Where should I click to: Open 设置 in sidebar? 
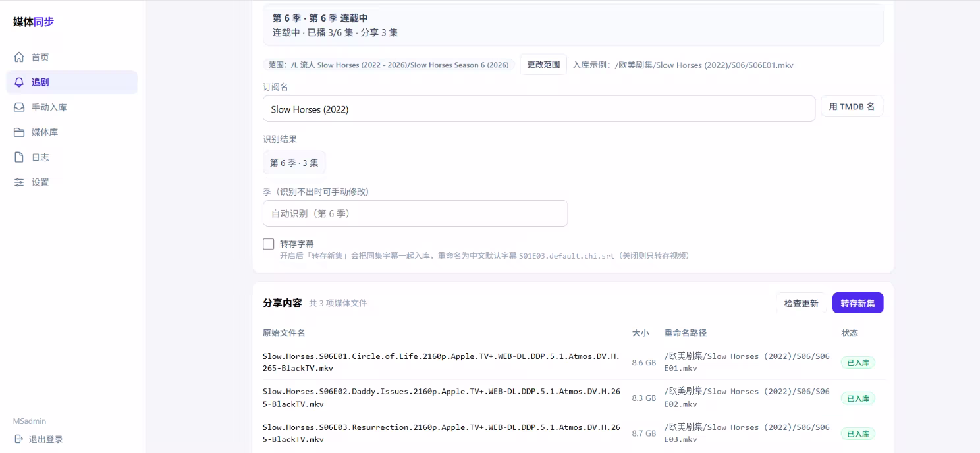pyautogui.click(x=72, y=182)
